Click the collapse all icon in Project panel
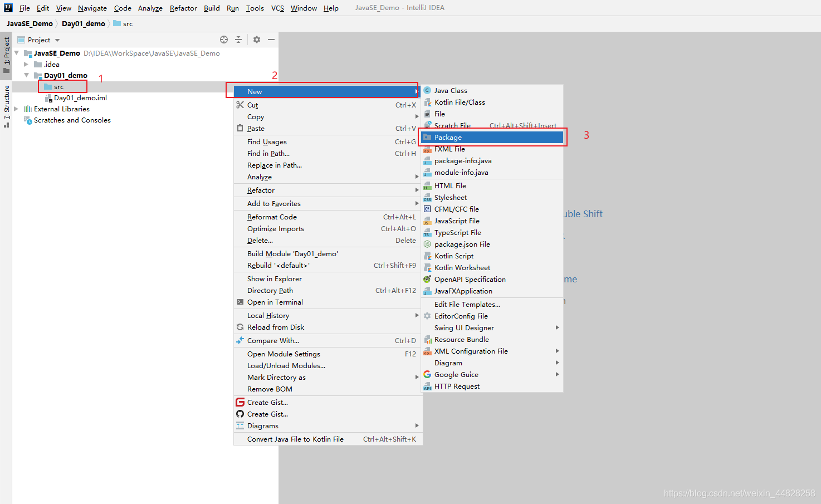The height and width of the screenshot is (504, 821). pos(238,40)
